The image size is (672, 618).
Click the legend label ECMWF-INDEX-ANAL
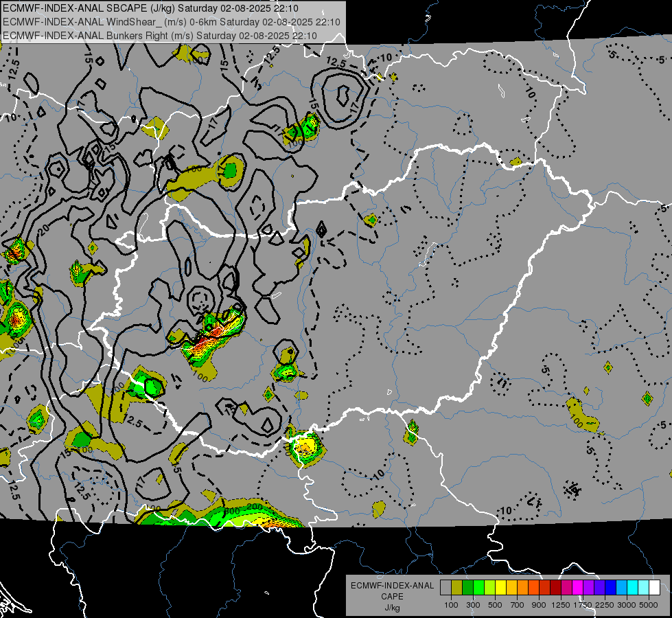[x=393, y=586]
